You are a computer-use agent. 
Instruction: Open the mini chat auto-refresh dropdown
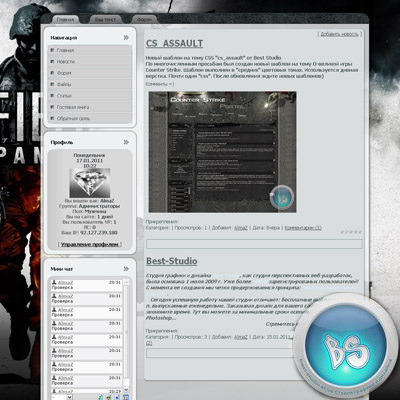click(62, 397)
